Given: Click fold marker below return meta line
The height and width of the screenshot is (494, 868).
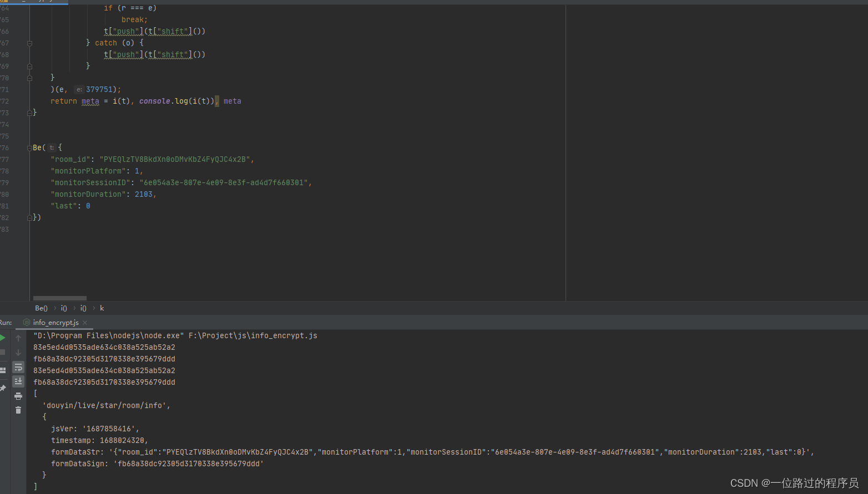Looking at the screenshot, I should (29, 113).
